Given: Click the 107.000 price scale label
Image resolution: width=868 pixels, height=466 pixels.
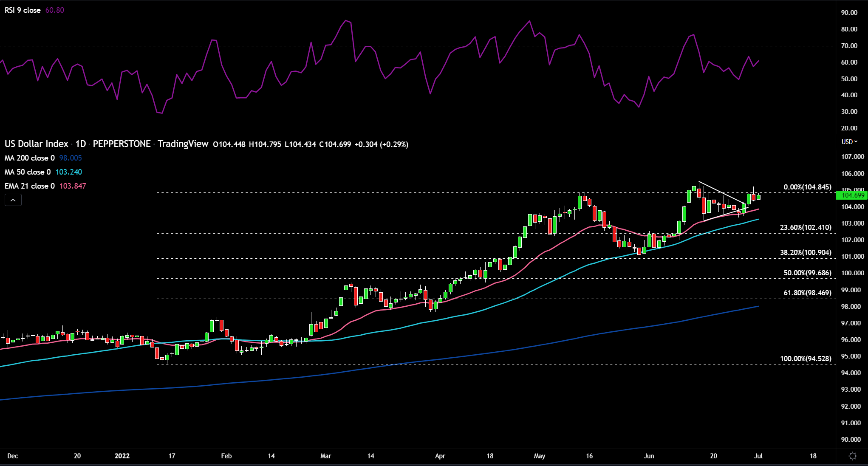Looking at the screenshot, I should click(x=853, y=157).
